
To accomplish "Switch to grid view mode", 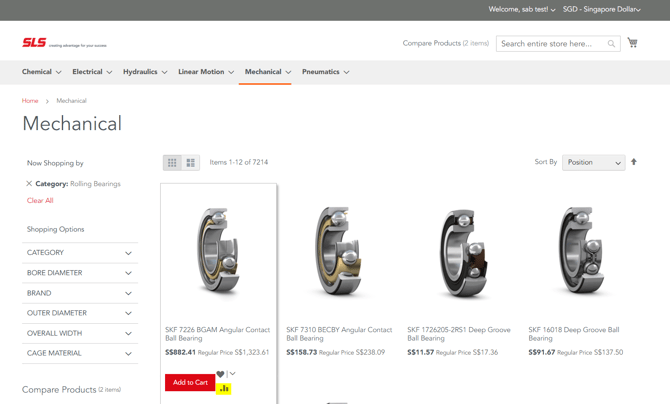I will coord(172,162).
